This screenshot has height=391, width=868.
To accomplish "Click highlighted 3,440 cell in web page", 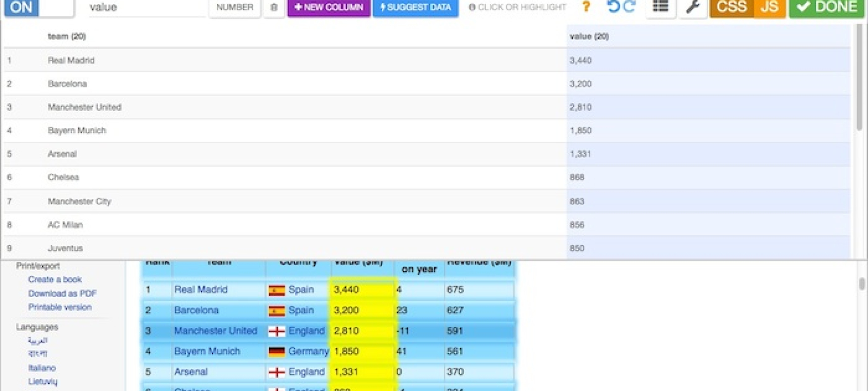I will (x=362, y=289).
